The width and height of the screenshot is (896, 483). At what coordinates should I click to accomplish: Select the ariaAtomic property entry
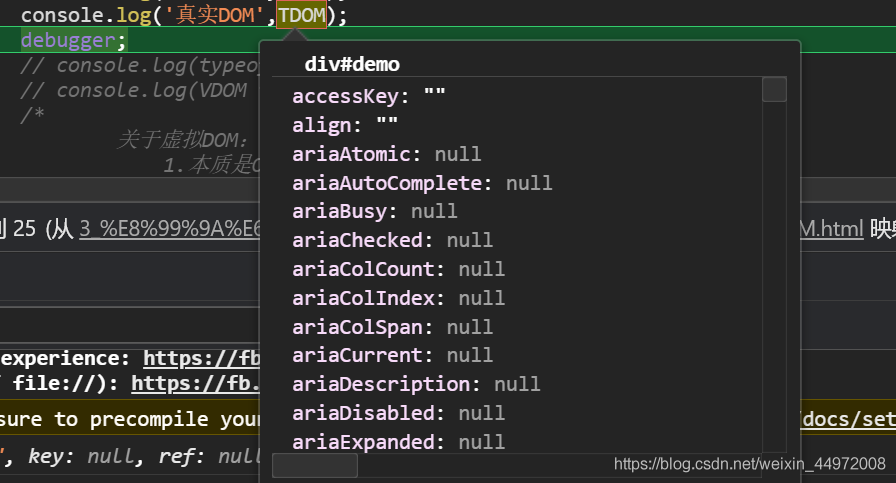pos(387,154)
